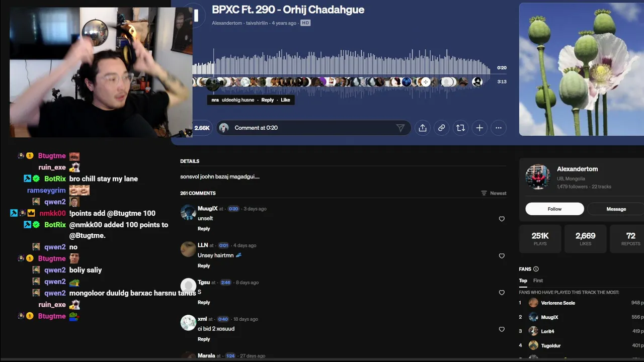Jump to the 2:46 timestamp in Tgsu's comment
This screenshot has height=362, width=644.
[225, 283]
